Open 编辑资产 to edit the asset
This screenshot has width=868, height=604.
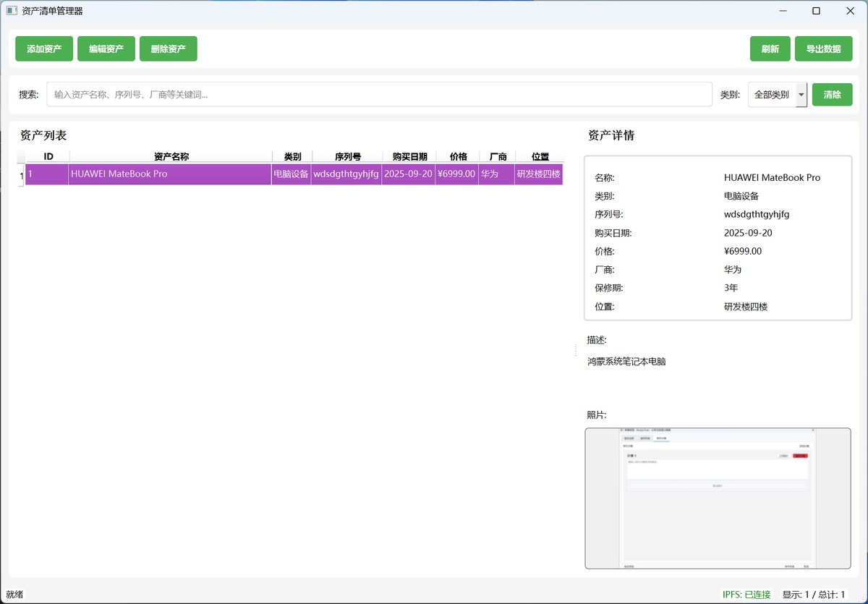(106, 49)
